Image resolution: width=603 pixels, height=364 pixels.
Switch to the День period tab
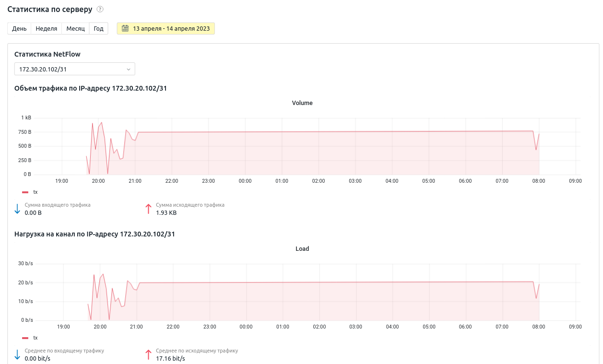coord(19,29)
